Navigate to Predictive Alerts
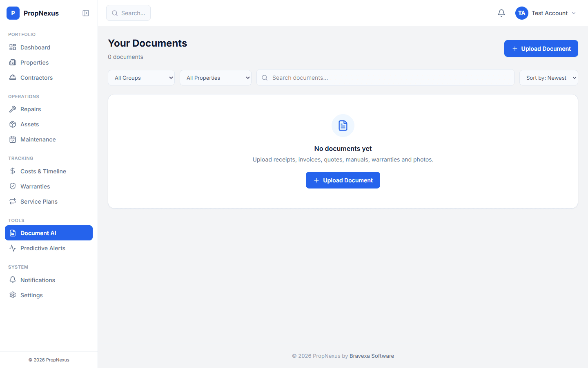588x368 pixels. coord(43,248)
